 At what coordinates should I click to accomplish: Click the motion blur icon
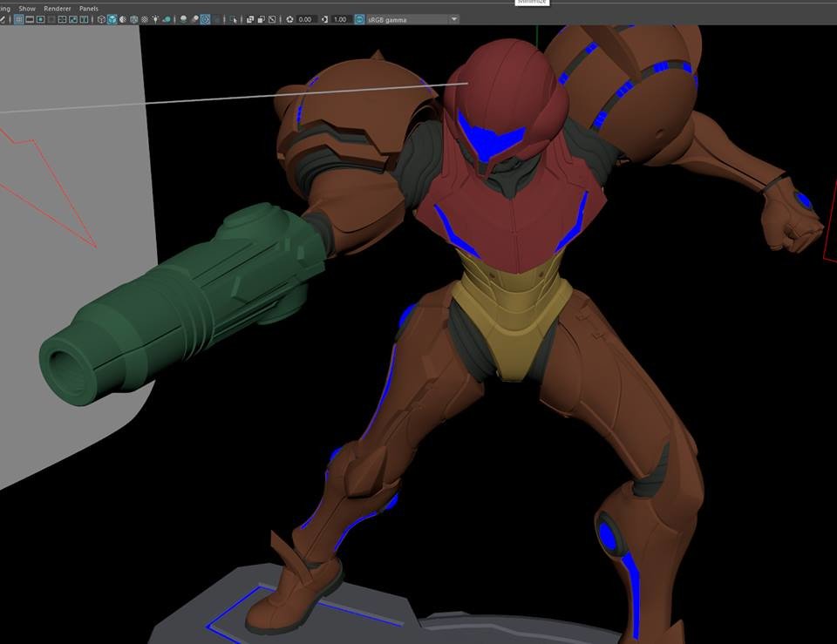pyautogui.click(x=194, y=19)
